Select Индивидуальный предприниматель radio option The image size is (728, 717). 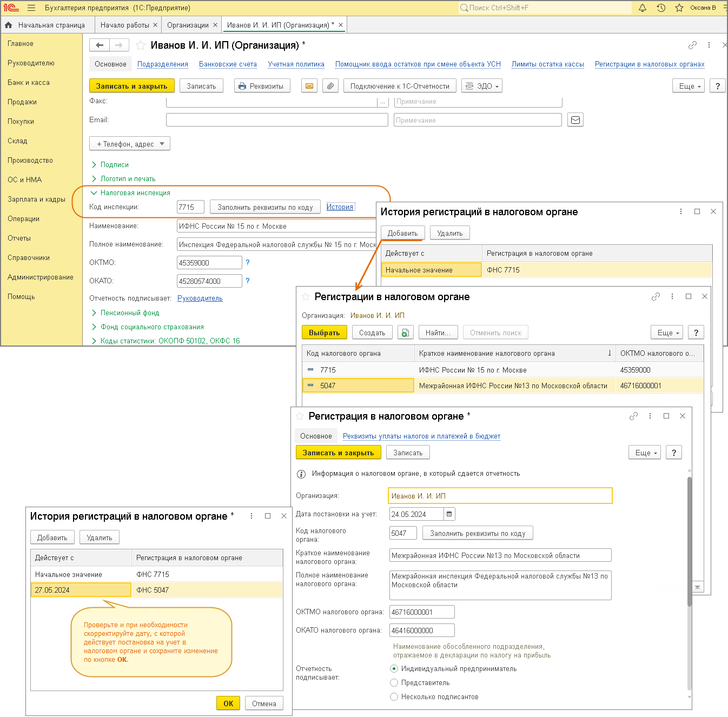coord(394,669)
